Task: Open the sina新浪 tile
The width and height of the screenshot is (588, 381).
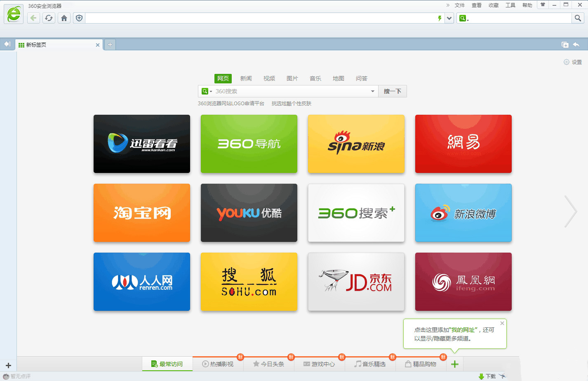Action: tap(356, 144)
